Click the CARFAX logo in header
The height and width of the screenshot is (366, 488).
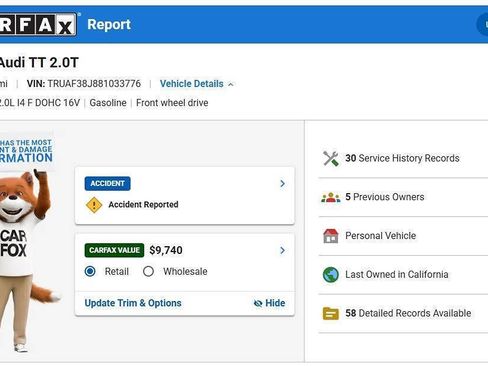point(38,24)
